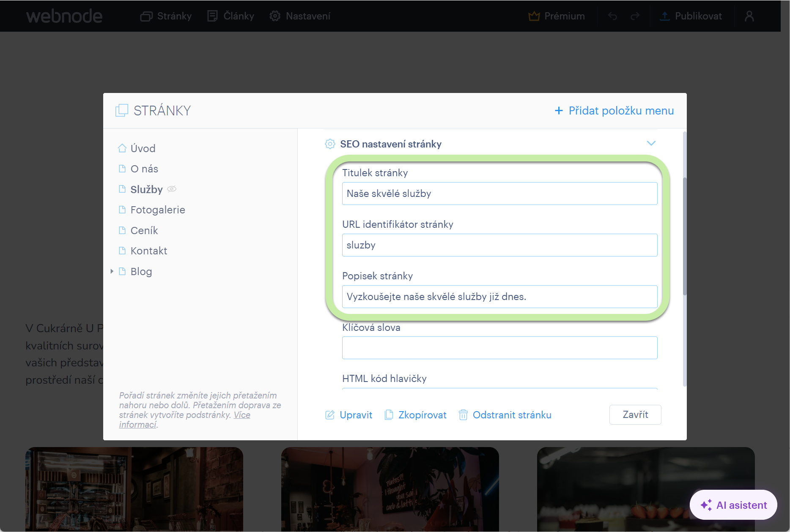Open the user account icon

(749, 16)
